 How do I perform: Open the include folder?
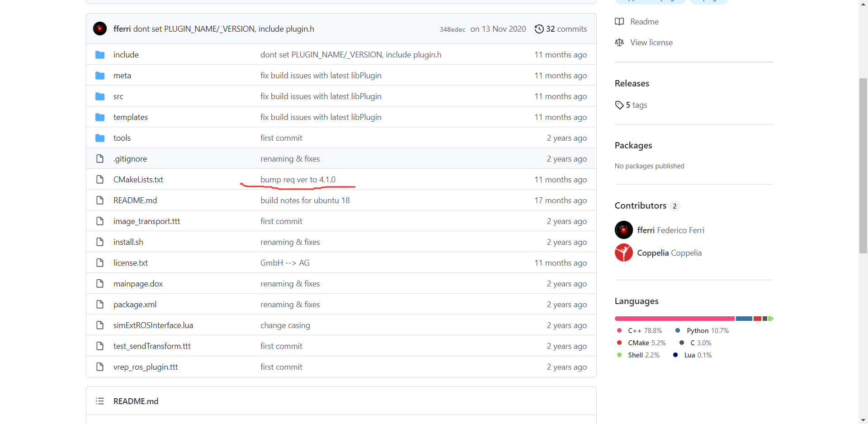[x=126, y=55]
